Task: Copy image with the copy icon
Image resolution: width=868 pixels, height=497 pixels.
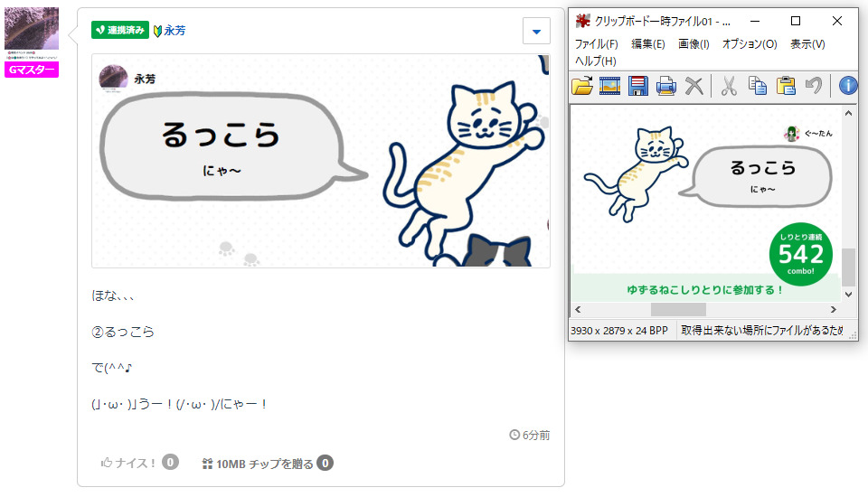Action: click(758, 86)
